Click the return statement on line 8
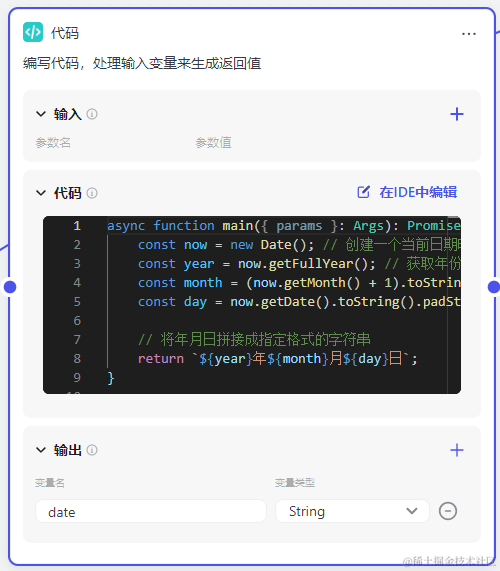 (x=277, y=359)
